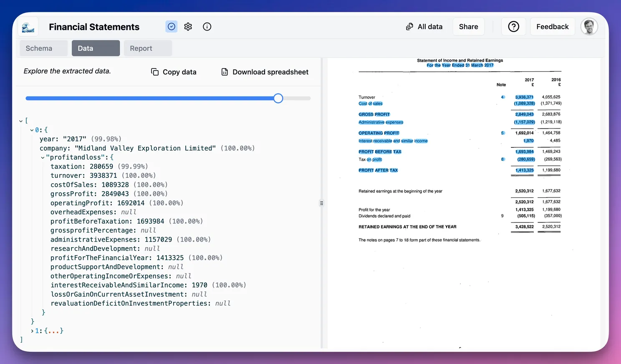
Task: Click the All data stack icon
Action: 409,27
